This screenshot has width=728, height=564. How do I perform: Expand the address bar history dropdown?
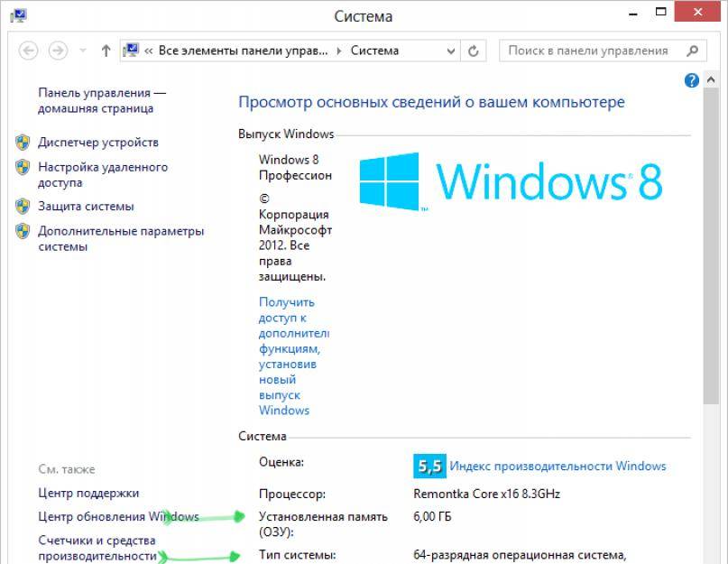pyautogui.click(x=450, y=51)
